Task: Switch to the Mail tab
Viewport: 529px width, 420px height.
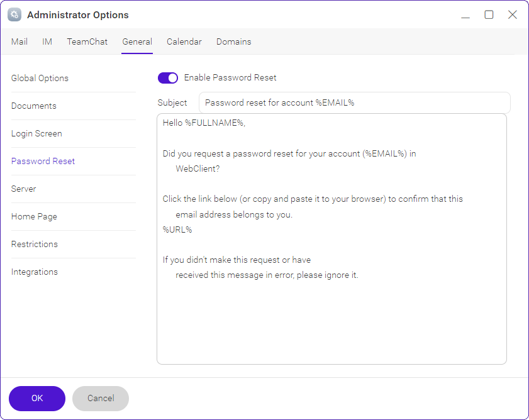Action: tap(19, 41)
